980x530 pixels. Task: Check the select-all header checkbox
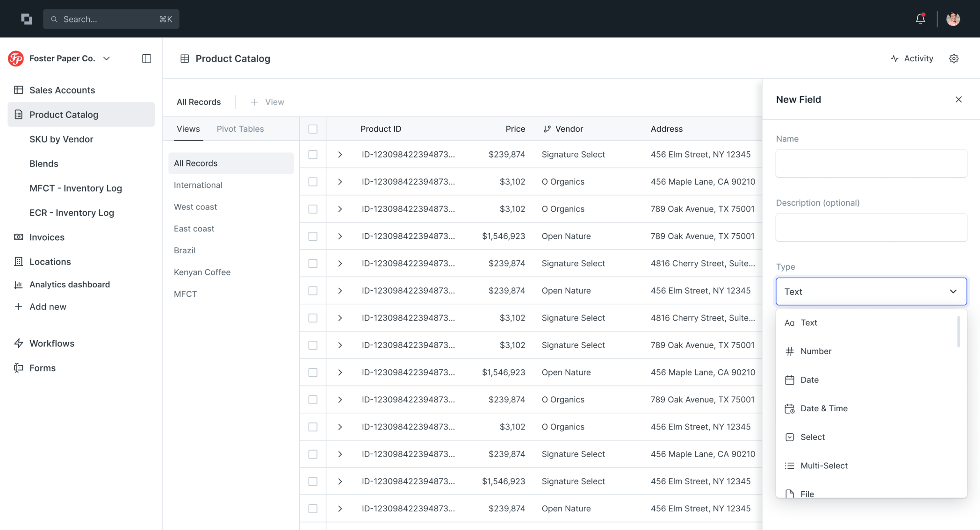[x=313, y=129]
